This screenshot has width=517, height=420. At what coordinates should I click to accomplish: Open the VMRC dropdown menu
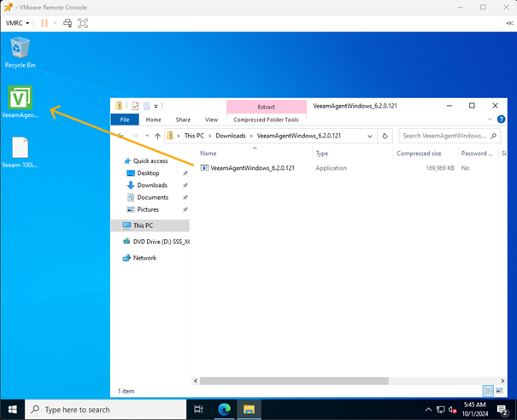click(18, 22)
